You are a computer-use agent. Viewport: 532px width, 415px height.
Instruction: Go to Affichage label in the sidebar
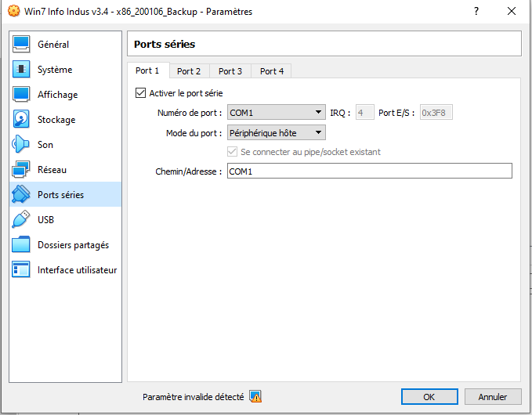click(58, 95)
